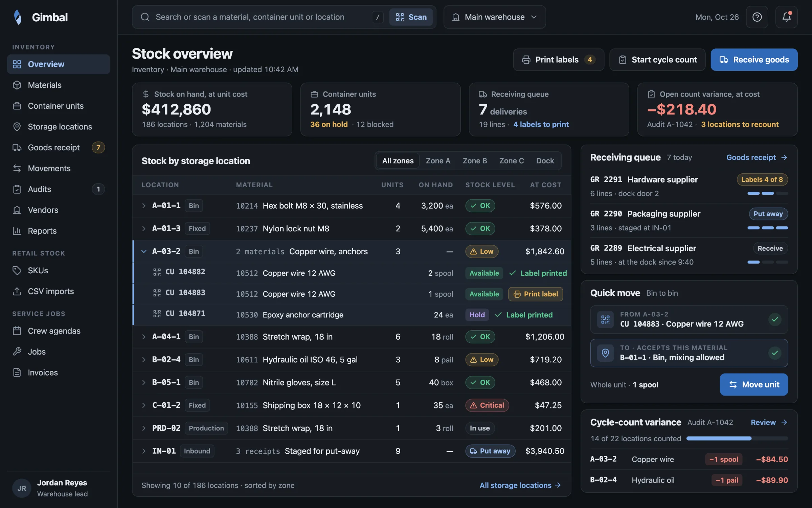Click the help question mark icon

(757, 17)
